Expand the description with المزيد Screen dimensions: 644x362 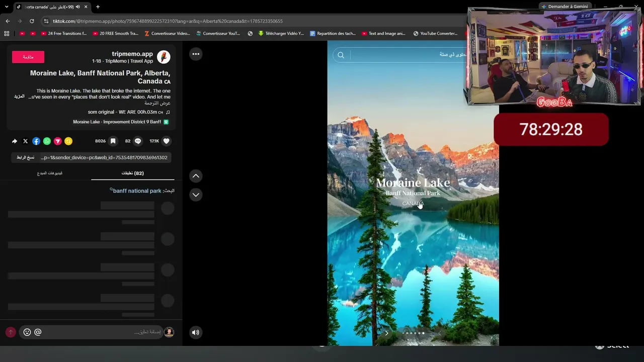(x=19, y=97)
